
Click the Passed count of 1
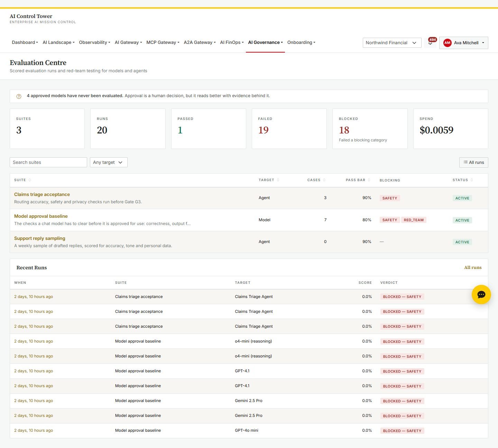[180, 130]
